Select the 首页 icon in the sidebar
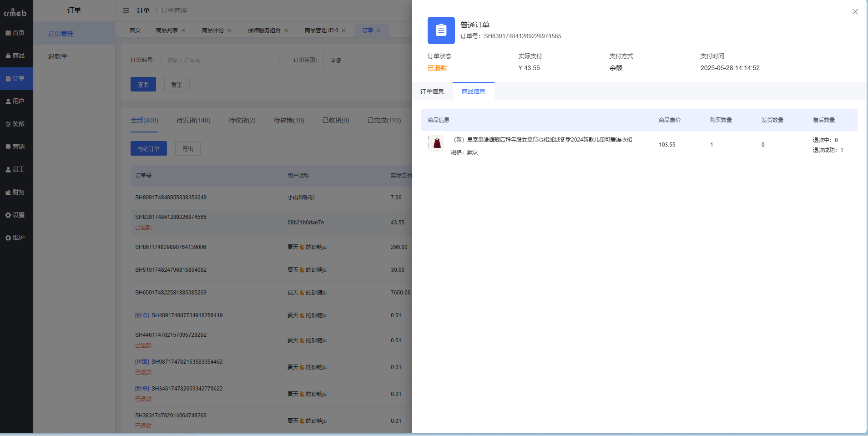This screenshot has width=868, height=436. (x=16, y=32)
